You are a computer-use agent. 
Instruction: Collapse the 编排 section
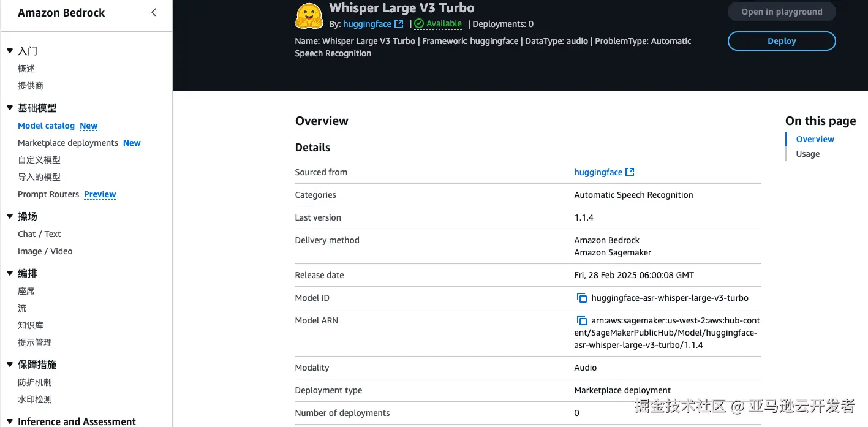[x=10, y=273]
